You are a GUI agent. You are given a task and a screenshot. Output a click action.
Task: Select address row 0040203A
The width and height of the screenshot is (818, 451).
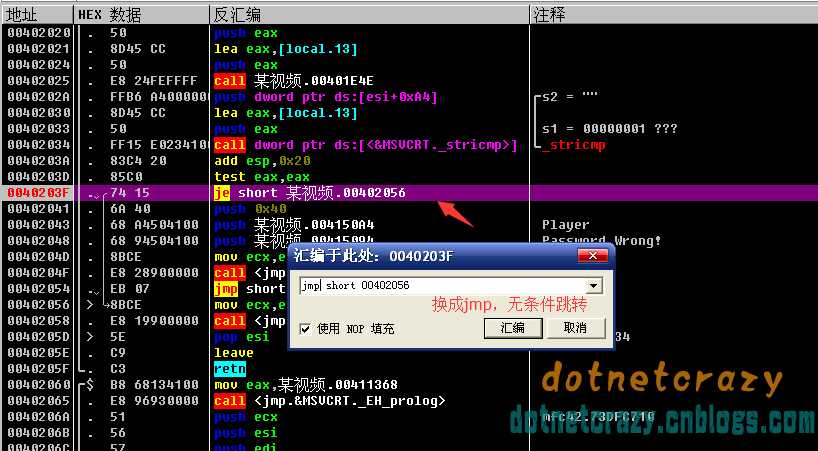[x=39, y=161]
